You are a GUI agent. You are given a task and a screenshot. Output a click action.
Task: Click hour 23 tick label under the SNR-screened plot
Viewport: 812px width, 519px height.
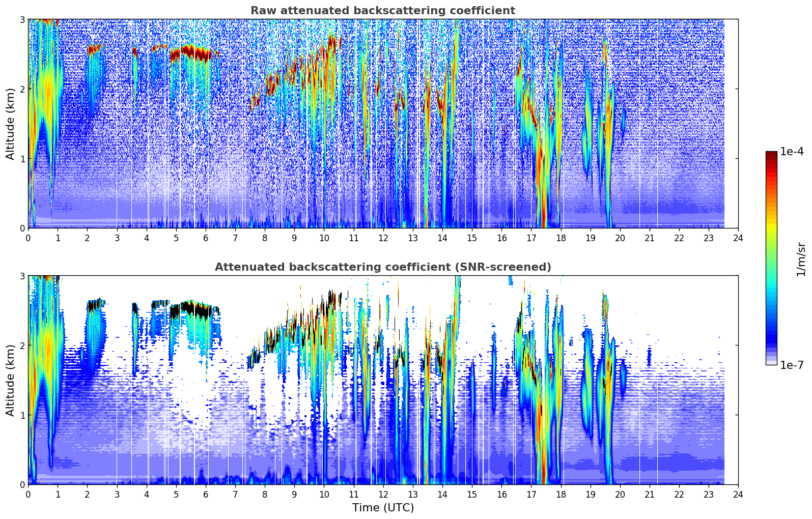click(709, 494)
